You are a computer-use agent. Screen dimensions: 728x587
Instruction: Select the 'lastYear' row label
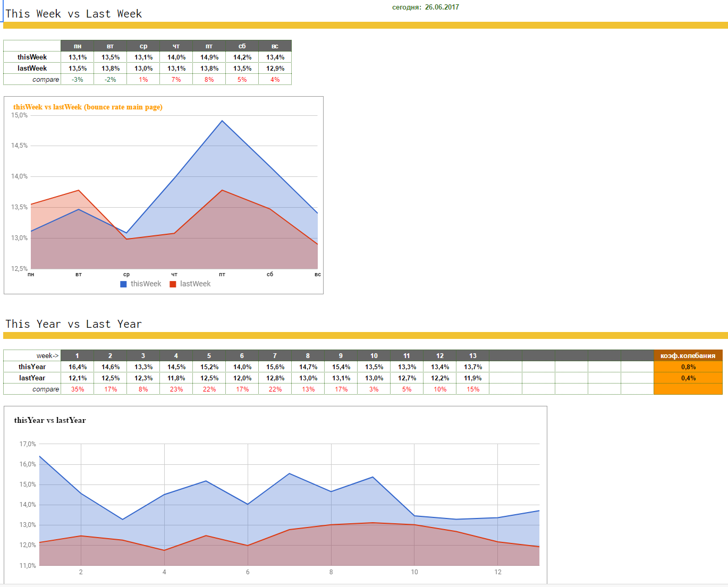[32, 378]
